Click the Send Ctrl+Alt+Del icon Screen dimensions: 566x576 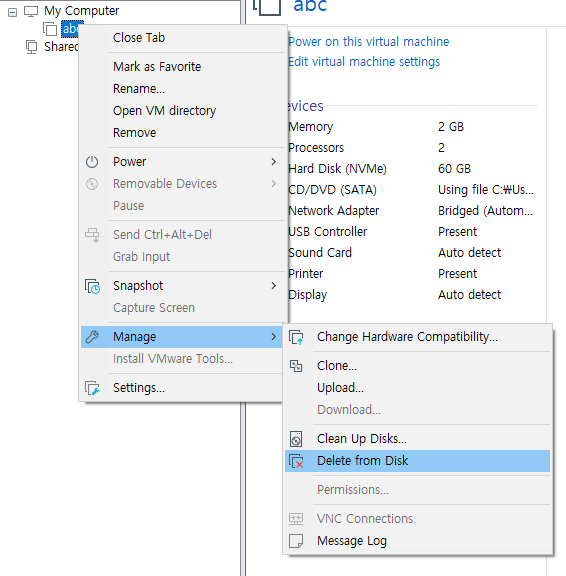tap(92, 235)
